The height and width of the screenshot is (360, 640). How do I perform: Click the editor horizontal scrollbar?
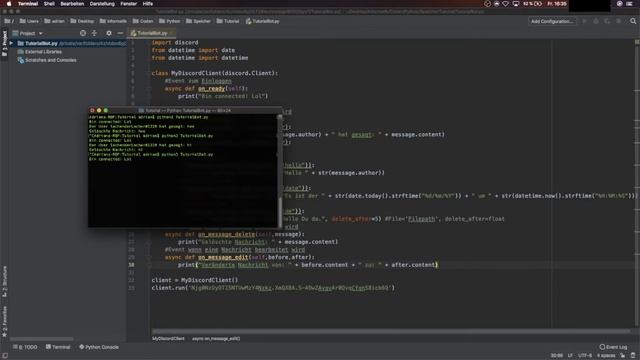point(391,331)
